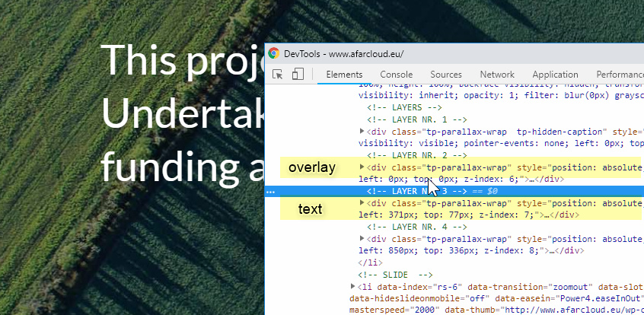Click the Chrome icon in DevTools title bar

click(x=273, y=54)
